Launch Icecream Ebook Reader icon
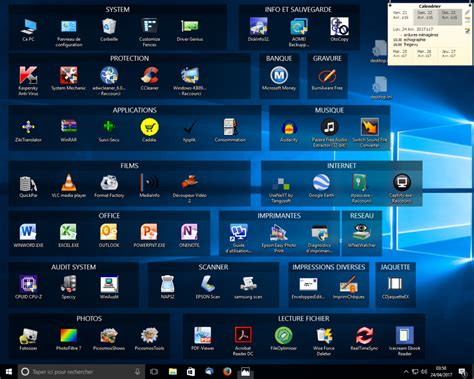The width and height of the screenshot is (474, 379). pos(404,335)
